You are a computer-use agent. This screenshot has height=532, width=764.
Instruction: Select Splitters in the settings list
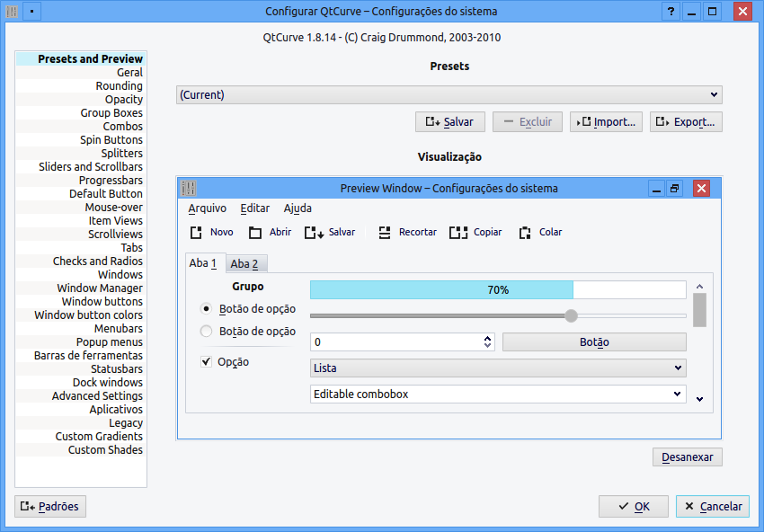pos(80,154)
